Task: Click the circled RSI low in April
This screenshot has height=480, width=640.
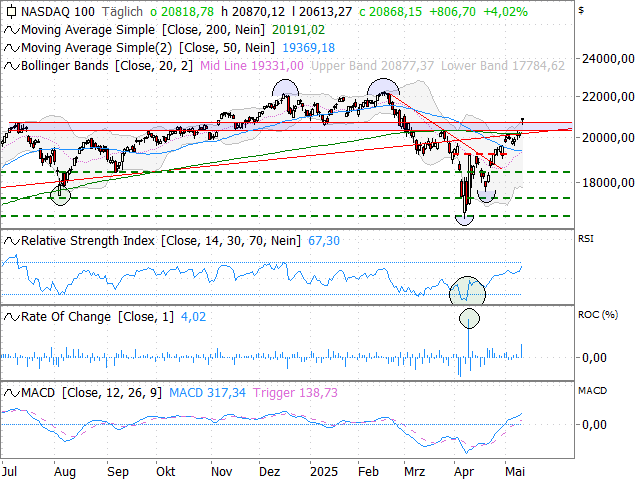Action: 467,291
